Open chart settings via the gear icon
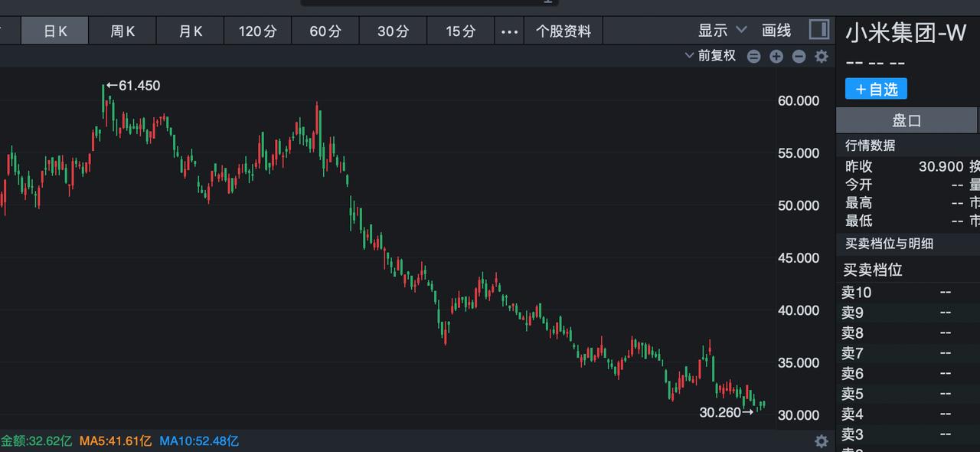The image size is (980, 452). point(821,56)
